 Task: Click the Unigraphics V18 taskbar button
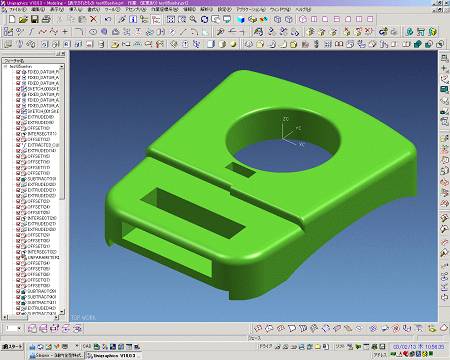(113, 355)
